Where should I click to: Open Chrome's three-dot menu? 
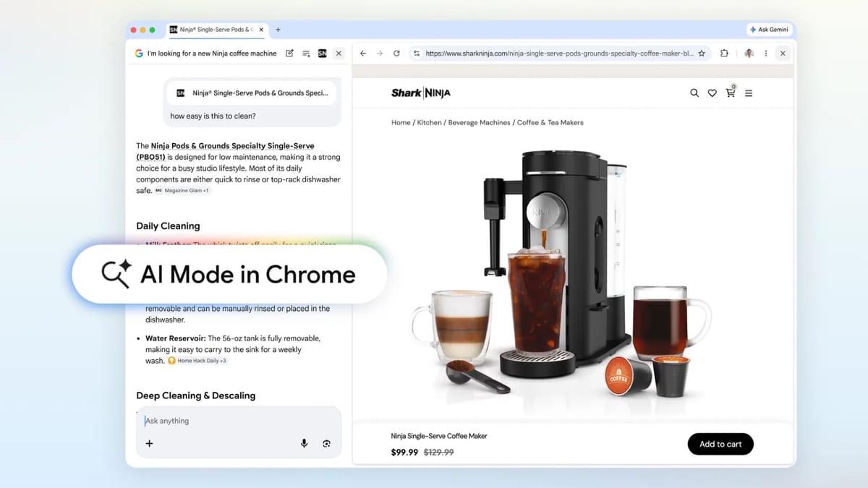765,53
